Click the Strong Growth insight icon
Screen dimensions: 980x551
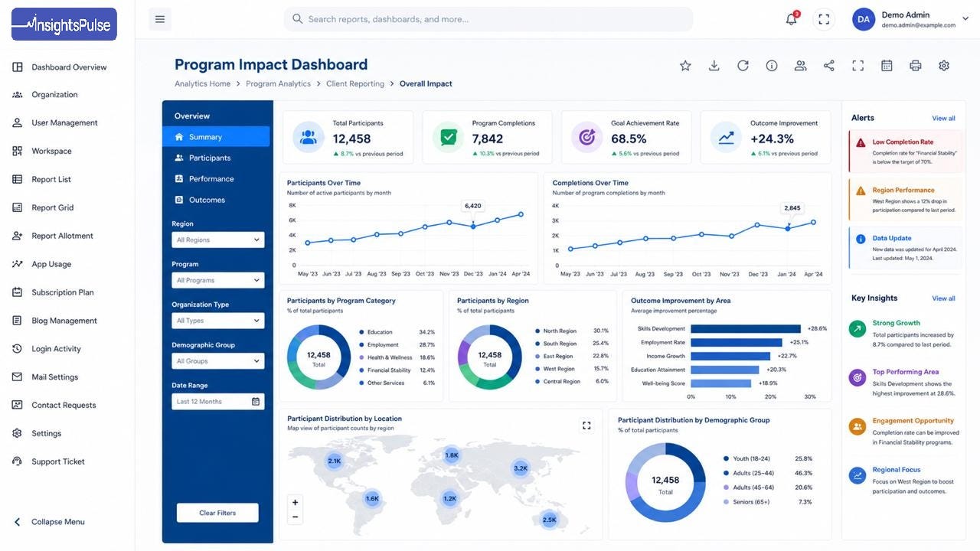[857, 329]
